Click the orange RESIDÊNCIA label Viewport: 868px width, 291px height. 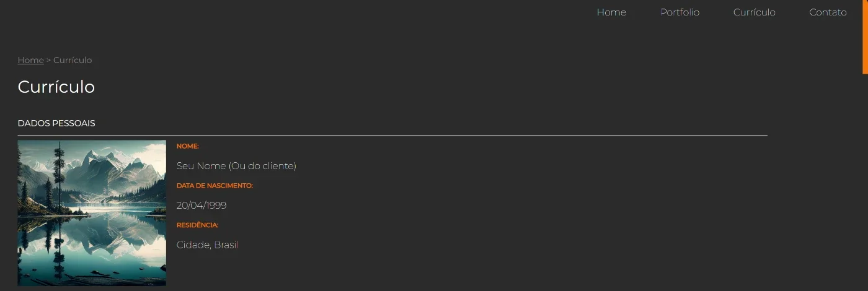[x=197, y=225]
